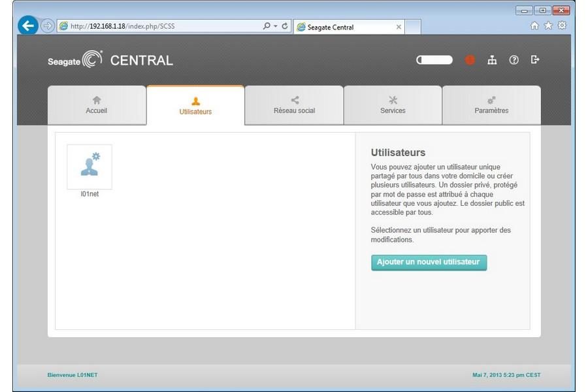Open a new blank browser tab
The height and width of the screenshot is (392, 588).
point(413,27)
